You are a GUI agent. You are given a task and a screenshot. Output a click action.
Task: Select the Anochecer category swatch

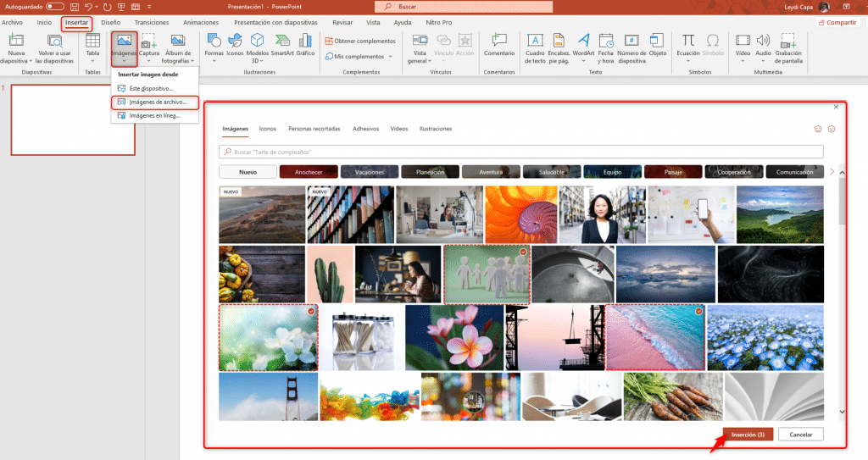pyautogui.click(x=309, y=172)
